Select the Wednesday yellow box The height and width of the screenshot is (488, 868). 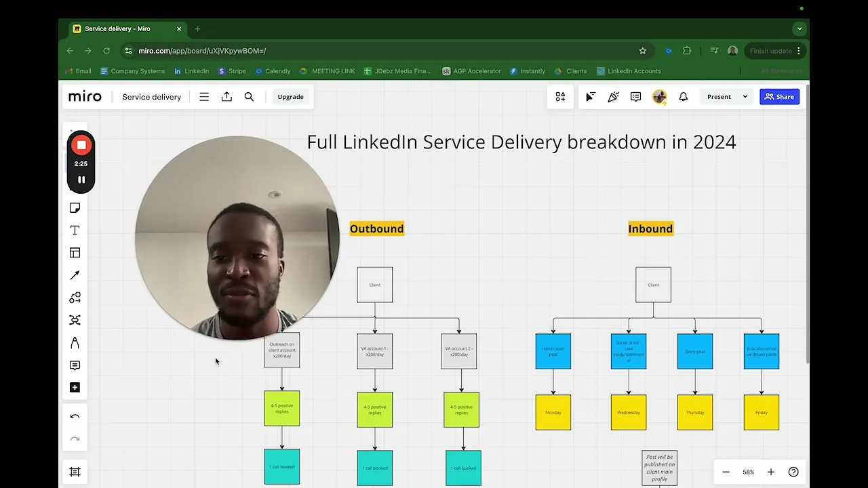point(629,412)
